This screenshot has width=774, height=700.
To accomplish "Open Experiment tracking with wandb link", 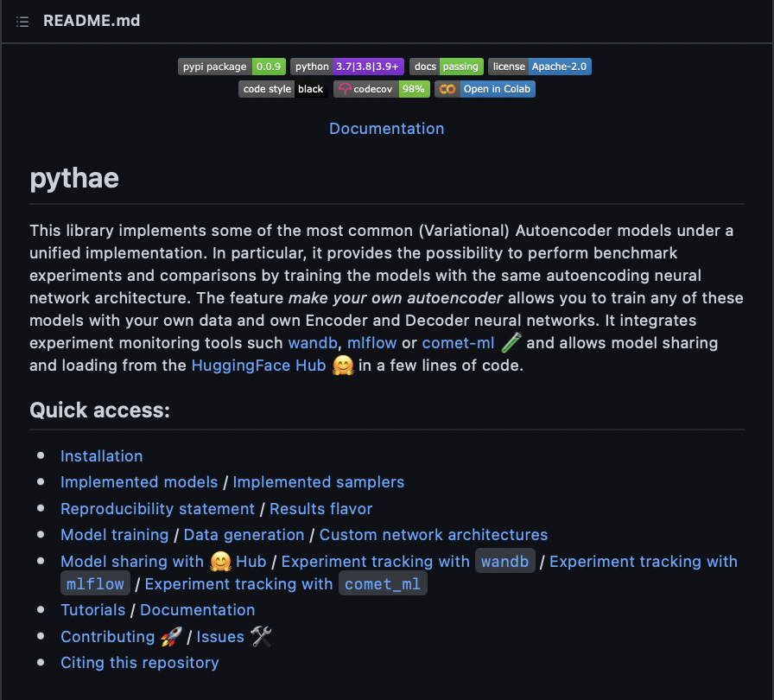I will [x=409, y=562].
